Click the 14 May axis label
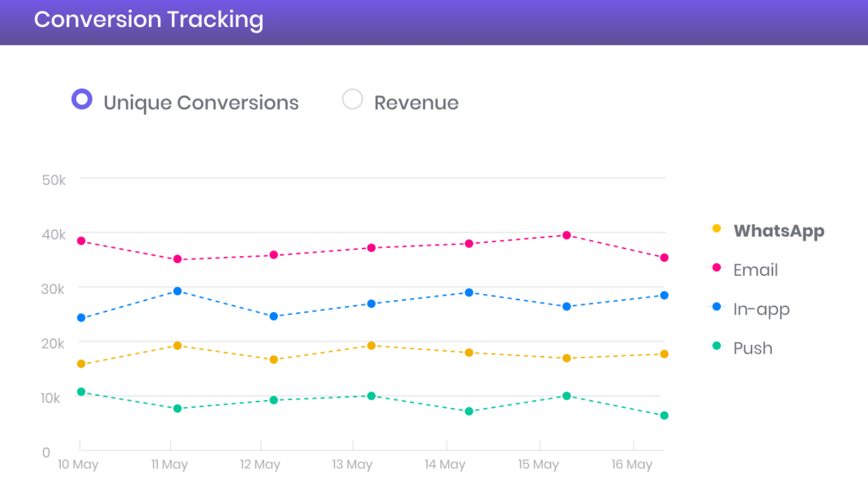 click(x=445, y=464)
